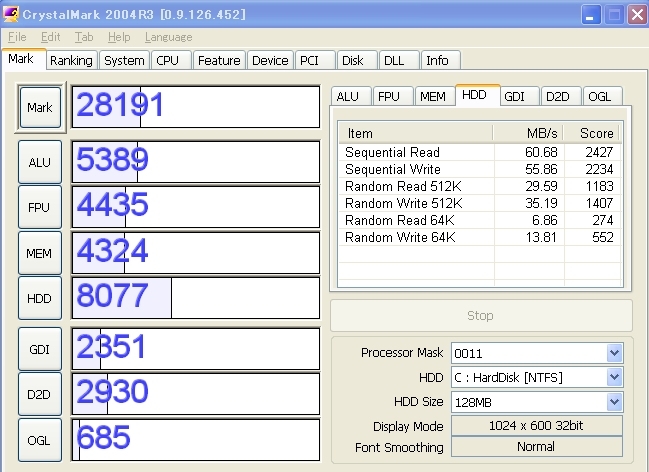Switch to the System tab

(124, 60)
